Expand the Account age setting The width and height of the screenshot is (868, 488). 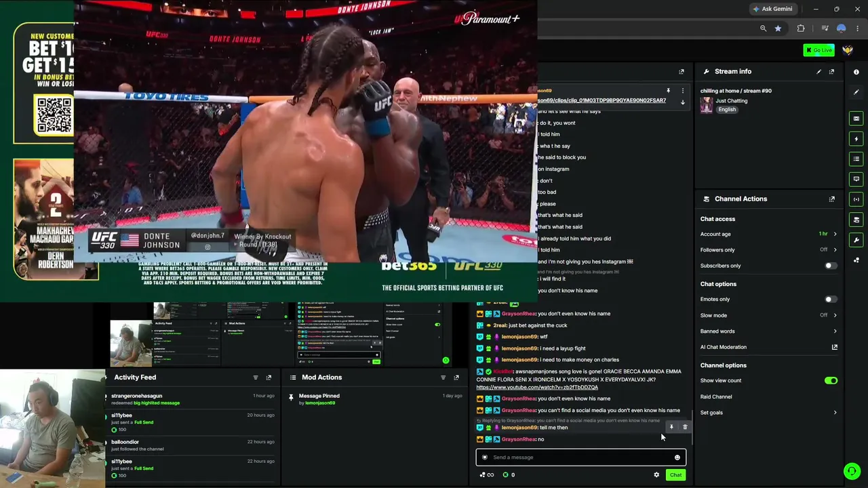coord(769,234)
